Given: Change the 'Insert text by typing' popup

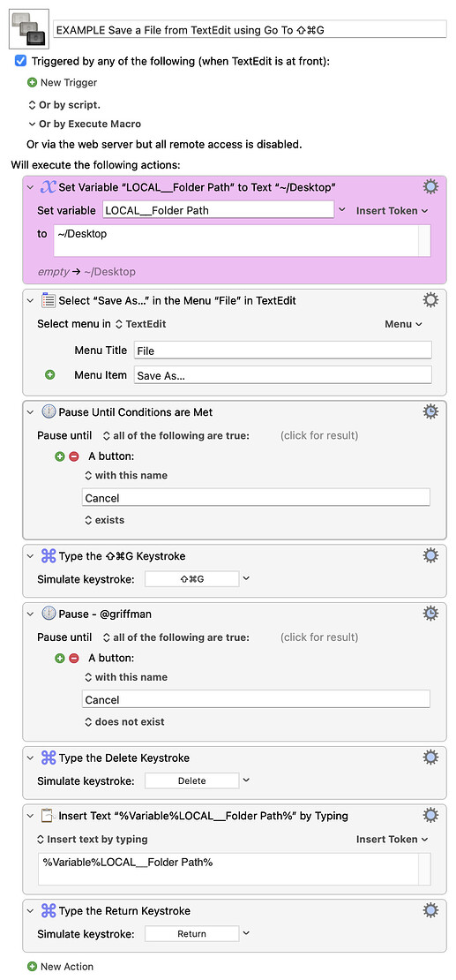Looking at the screenshot, I should coord(93,840).
